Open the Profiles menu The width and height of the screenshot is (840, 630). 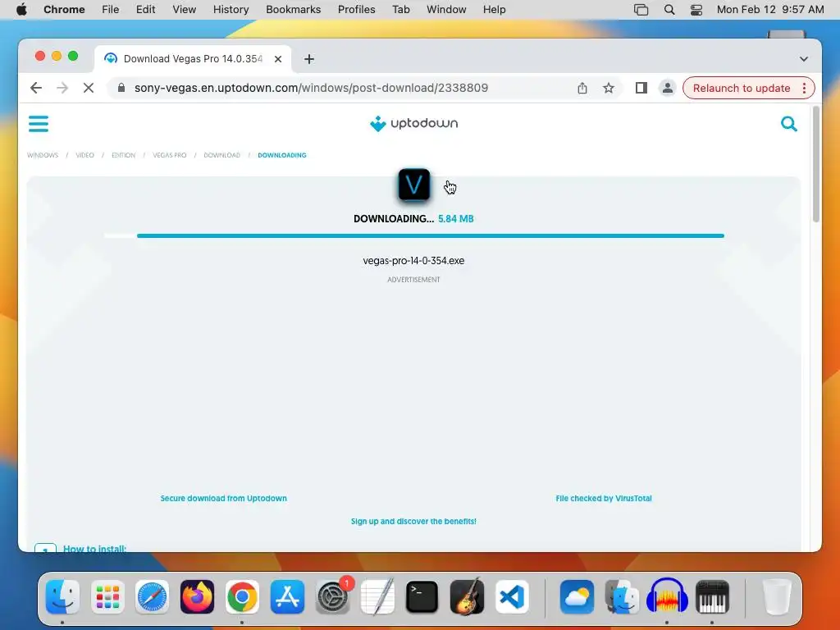point(356,10)
